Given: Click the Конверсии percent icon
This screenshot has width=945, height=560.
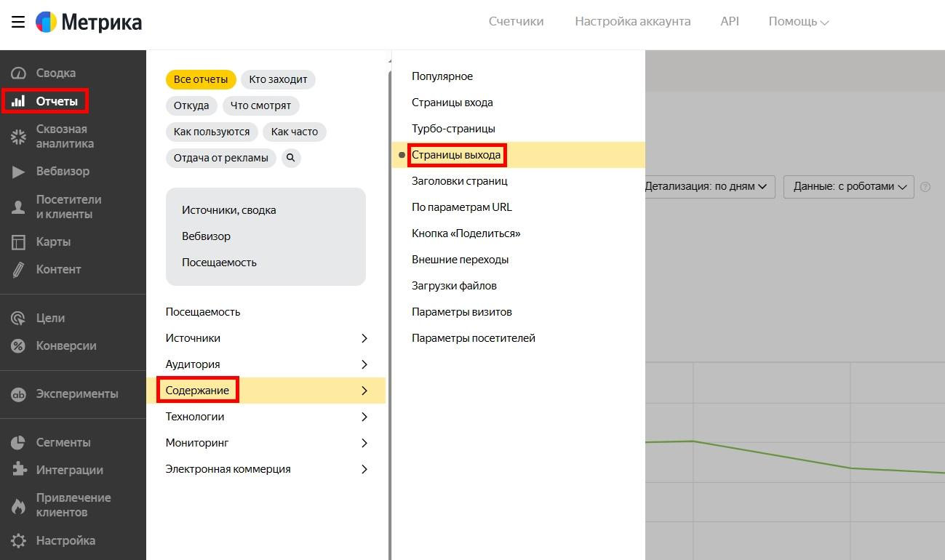Looking at the screenshot, I should click(x=19, y=346).
